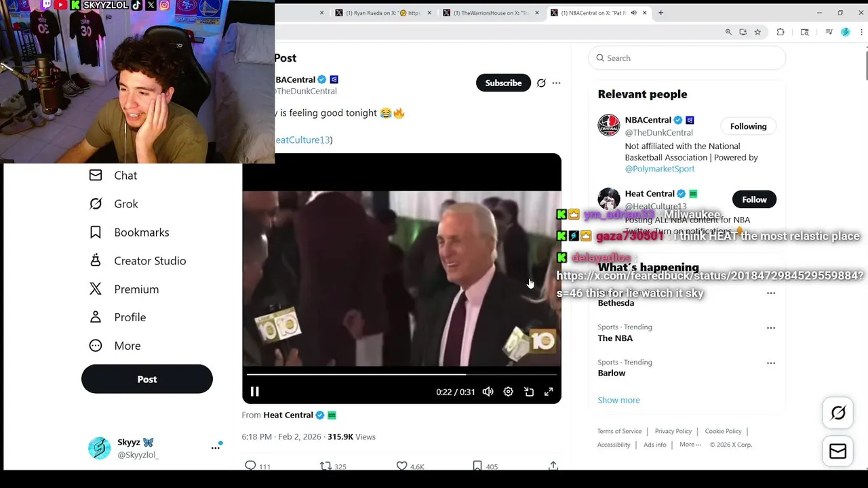Click the Grok icon next to Subscribe

(541, 83)
